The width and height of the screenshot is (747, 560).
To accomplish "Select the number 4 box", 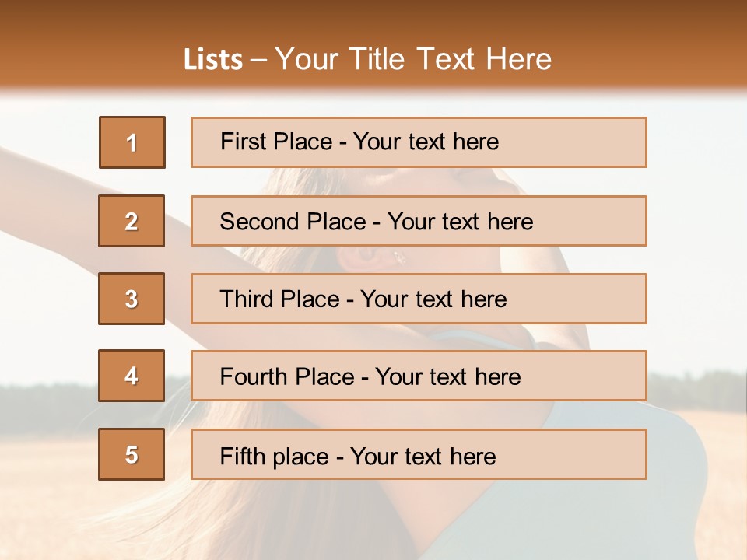I will click(x=132, y=376).
